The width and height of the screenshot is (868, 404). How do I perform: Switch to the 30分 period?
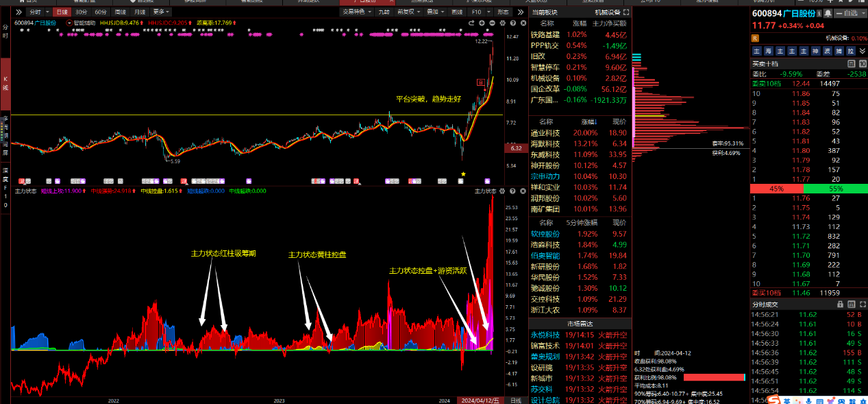81,12
